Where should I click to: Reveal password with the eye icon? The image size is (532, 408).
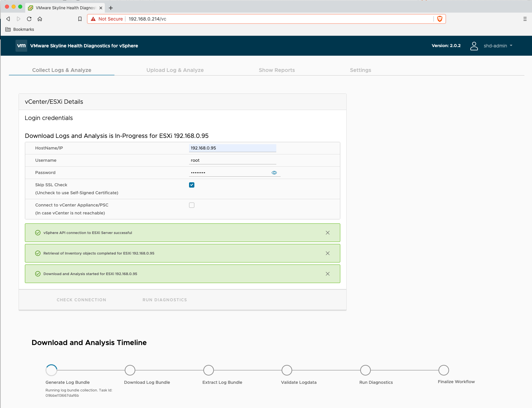[274, 173]
